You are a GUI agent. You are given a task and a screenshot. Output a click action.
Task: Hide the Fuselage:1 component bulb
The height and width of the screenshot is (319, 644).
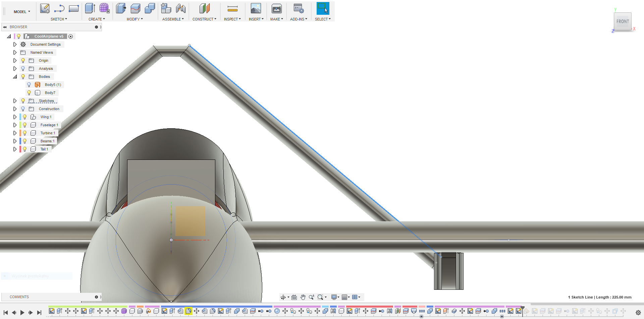click(x=24, y=125)
